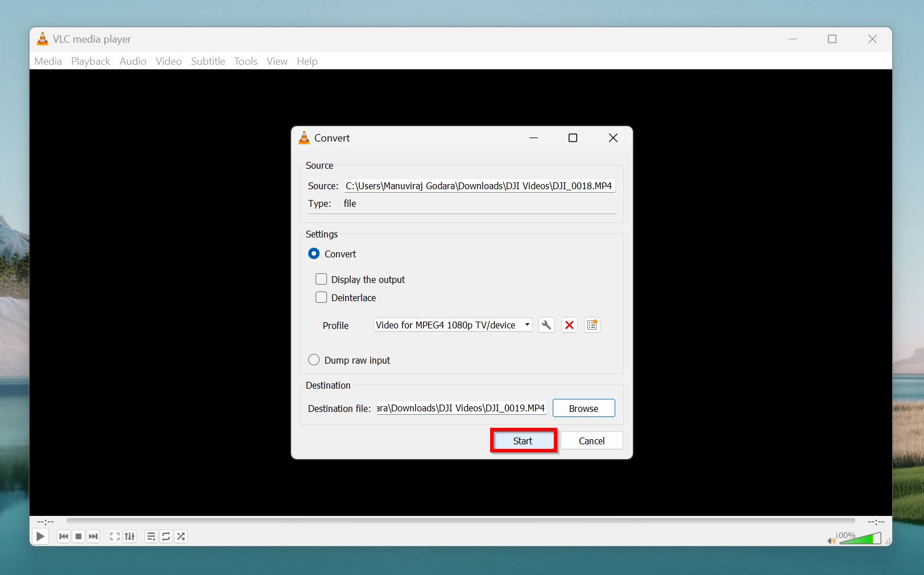The image size is (924, 575).
Task: Browse for destination file
Action: click(x=583, y=409)
